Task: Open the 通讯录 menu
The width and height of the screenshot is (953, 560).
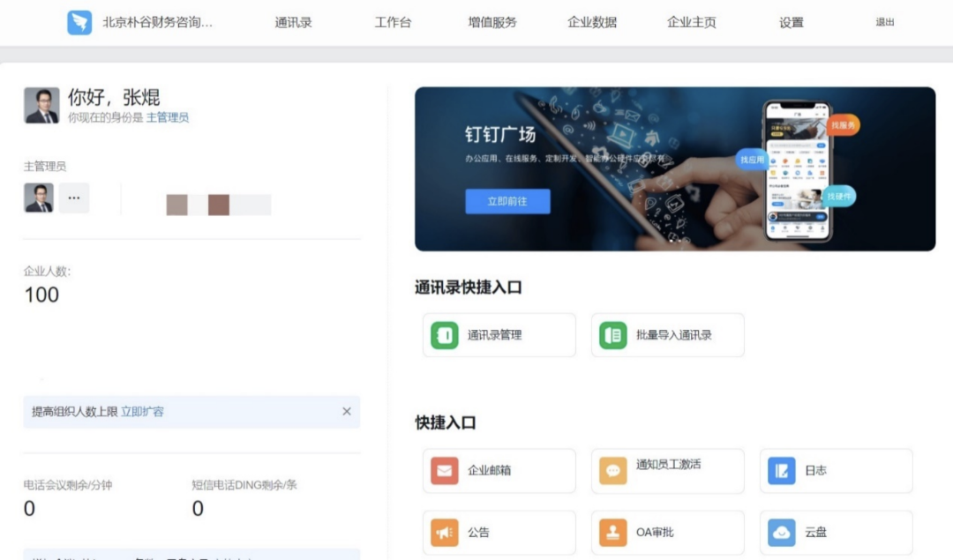Action: (293, 22)
